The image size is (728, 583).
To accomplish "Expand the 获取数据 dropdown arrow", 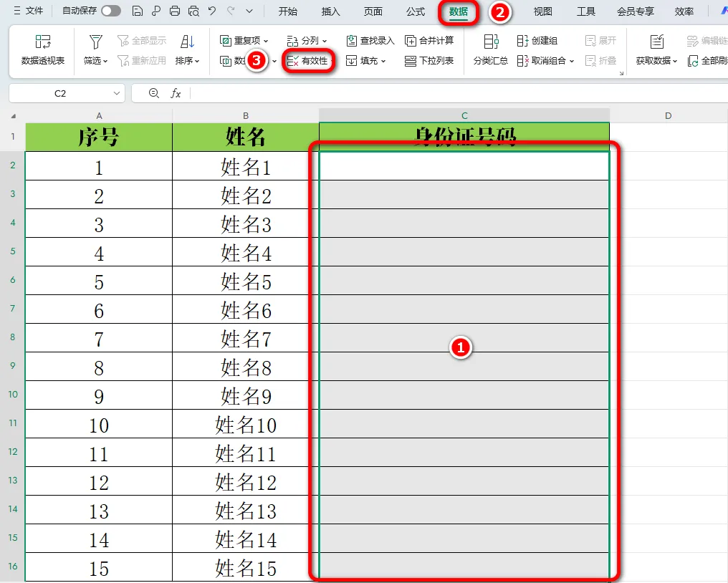I will pos(675,61).
